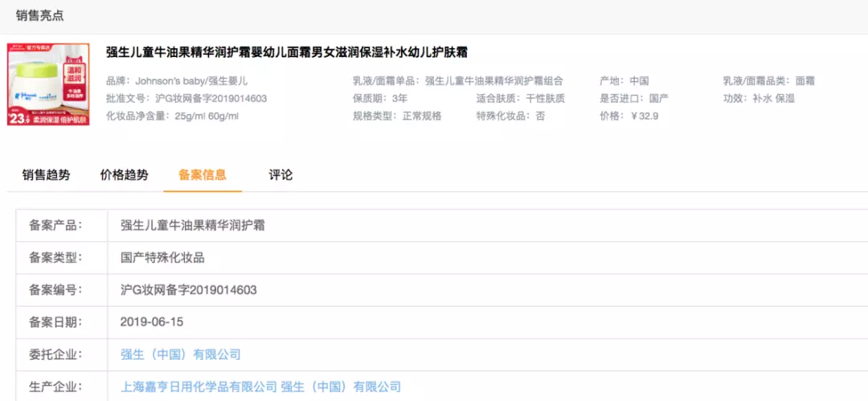Switch to the 价格趋势 tab
The image size is (868, 401).
pyautogui.click(x=124, y=175)
